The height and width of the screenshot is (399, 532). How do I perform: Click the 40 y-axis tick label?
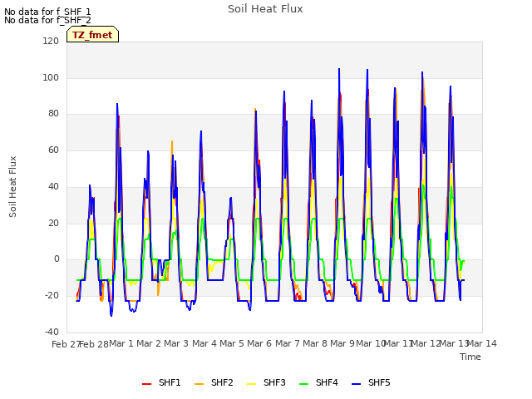(x=53, y=186)
